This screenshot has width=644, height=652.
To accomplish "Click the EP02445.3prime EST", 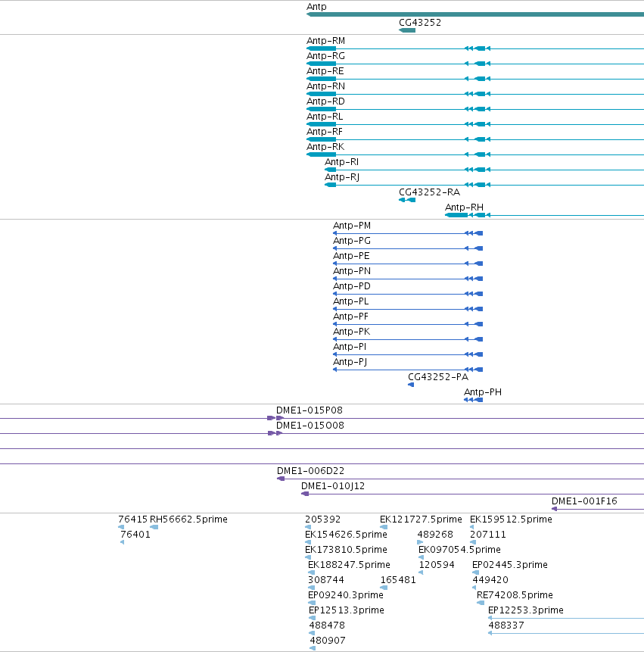I will 476,572.
